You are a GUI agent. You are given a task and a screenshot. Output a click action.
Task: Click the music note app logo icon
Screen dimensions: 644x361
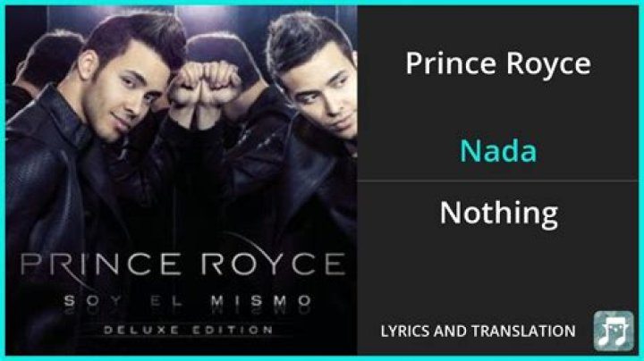tap(614, 331)
